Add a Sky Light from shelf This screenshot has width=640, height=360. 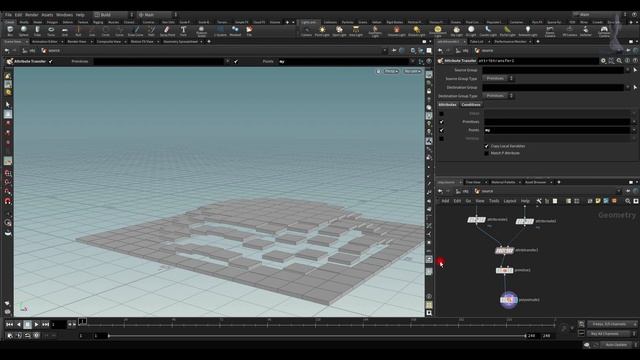(456, 31)
